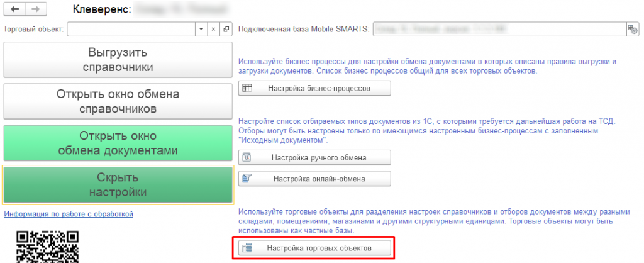This screenshot has width=644, height=263.
Task: Open Настройка ручного обмена
Action: pyautogui.click(x=315, y=157)
